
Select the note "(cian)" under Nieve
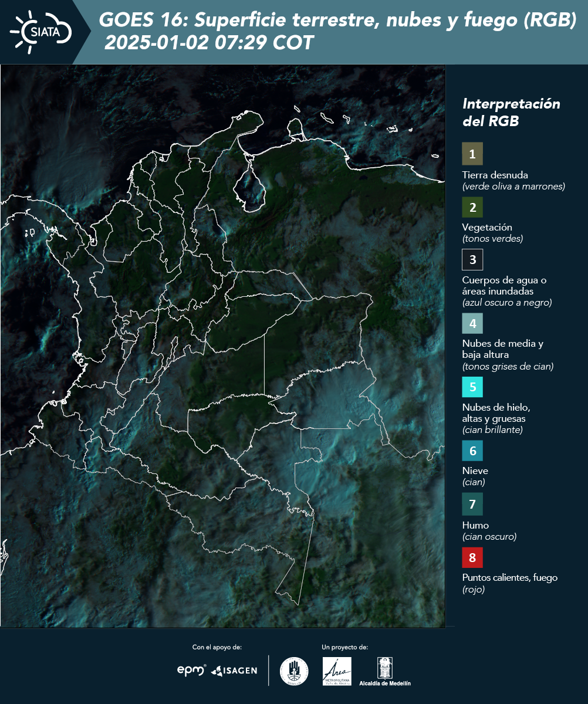(x=474, y=482)
